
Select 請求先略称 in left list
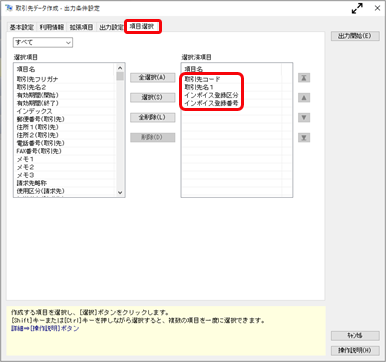coord(31,183)
